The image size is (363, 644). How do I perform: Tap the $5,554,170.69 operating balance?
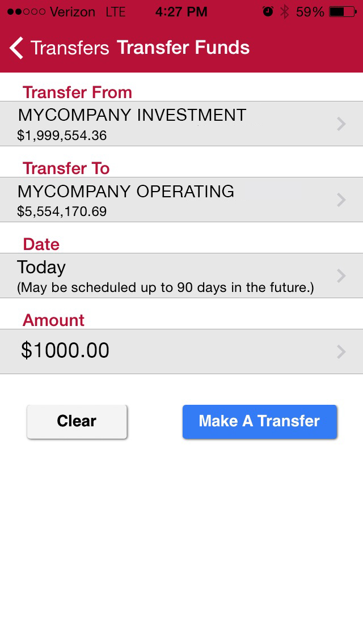pos(62,212)
